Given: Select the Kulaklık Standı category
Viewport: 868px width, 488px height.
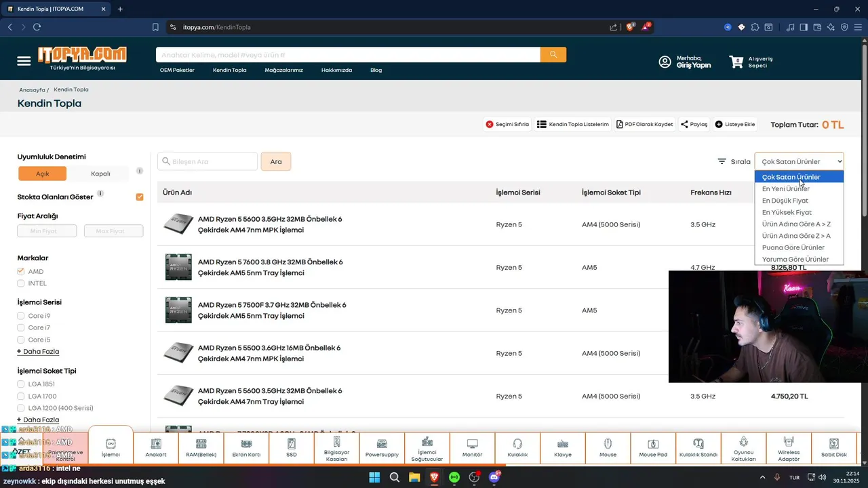Looking at the screenshot, I should pos(698,448).
